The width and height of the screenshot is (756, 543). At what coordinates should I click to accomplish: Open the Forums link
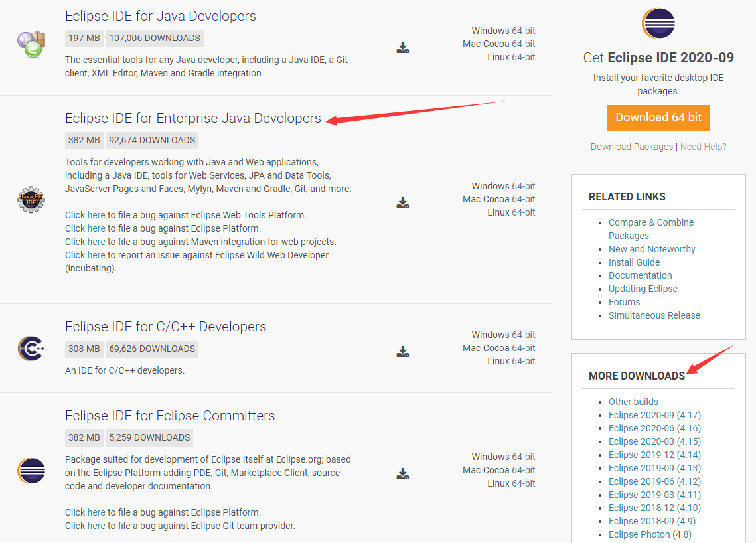click(624, 302)
